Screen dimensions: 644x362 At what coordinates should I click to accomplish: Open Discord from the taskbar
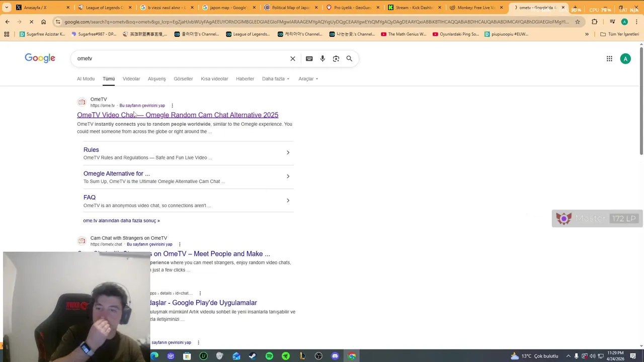point(335,356)
